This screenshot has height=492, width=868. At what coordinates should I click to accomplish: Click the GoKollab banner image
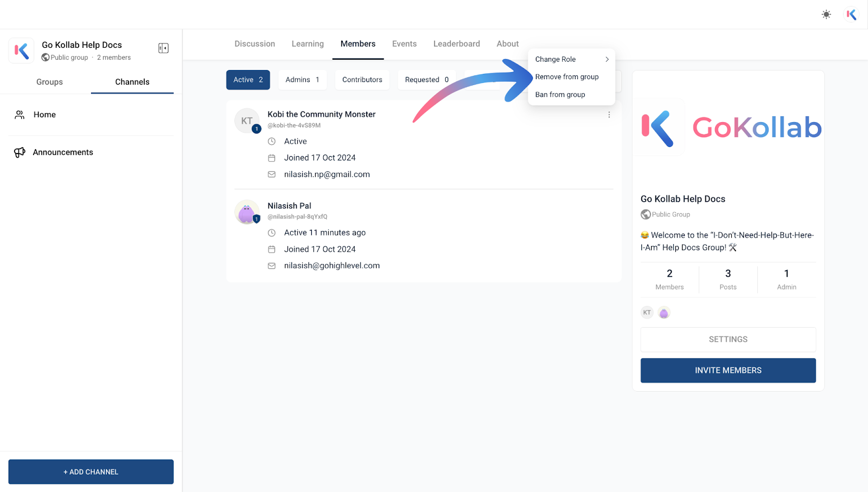pos(728,127)
